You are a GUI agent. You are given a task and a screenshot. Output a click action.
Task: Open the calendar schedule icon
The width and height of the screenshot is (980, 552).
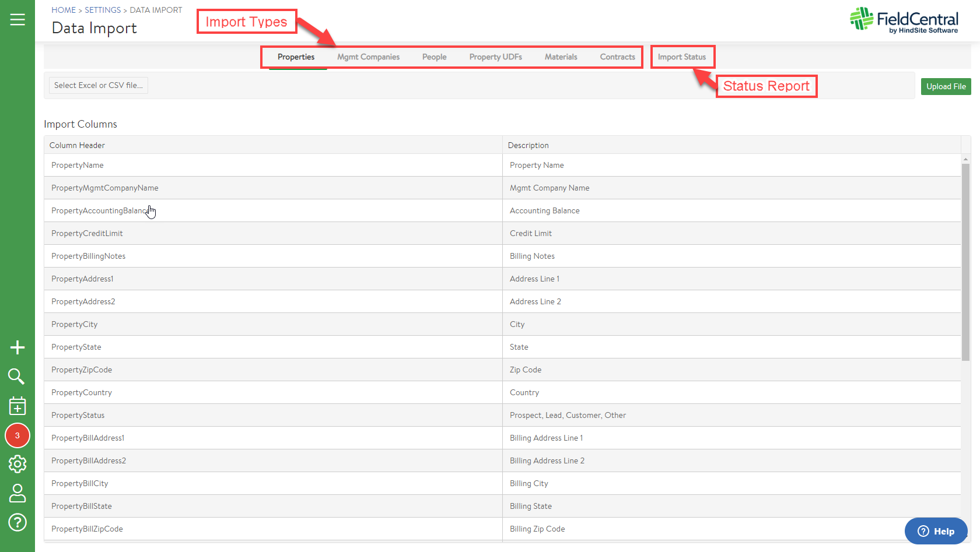point(17,406)
